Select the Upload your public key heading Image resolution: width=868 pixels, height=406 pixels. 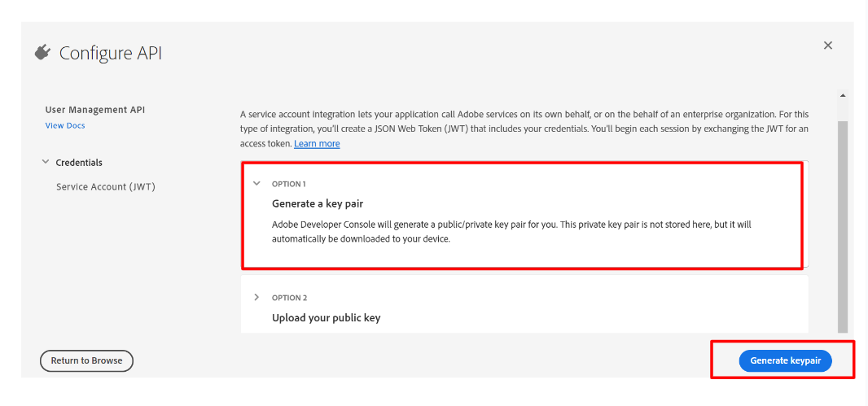326,318
